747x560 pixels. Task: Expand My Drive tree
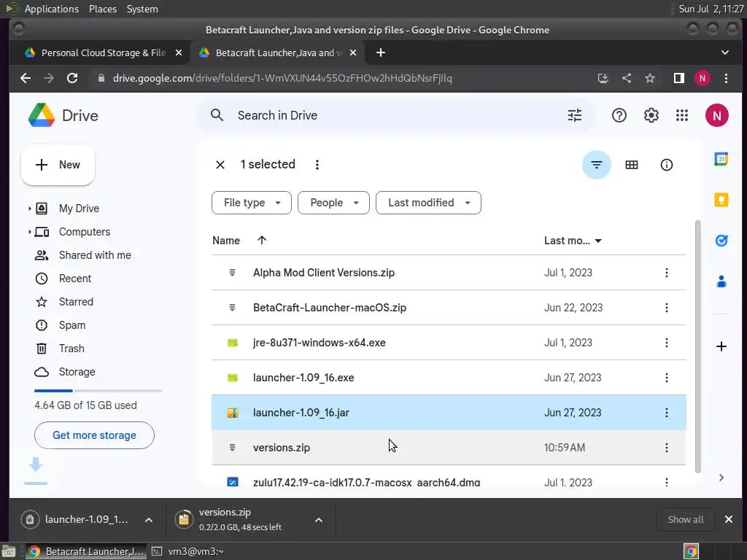click(29, 209)
